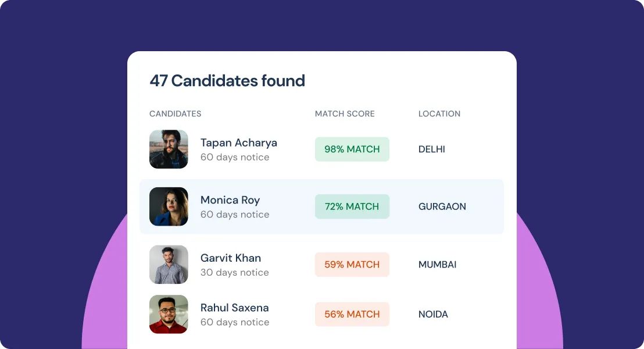Click Rahul Saxena's avatar thumbnail
This screenshot has width=644, height=349.
169,314
